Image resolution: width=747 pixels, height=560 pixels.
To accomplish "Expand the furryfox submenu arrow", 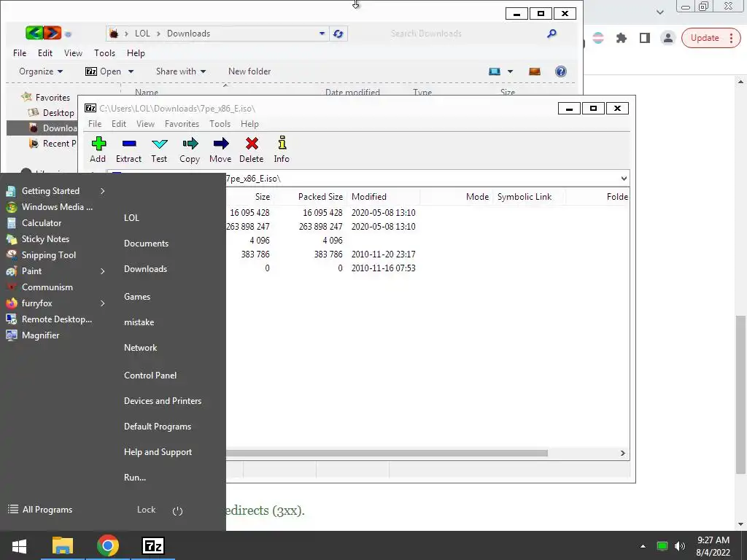I will [x=102, y=303].
